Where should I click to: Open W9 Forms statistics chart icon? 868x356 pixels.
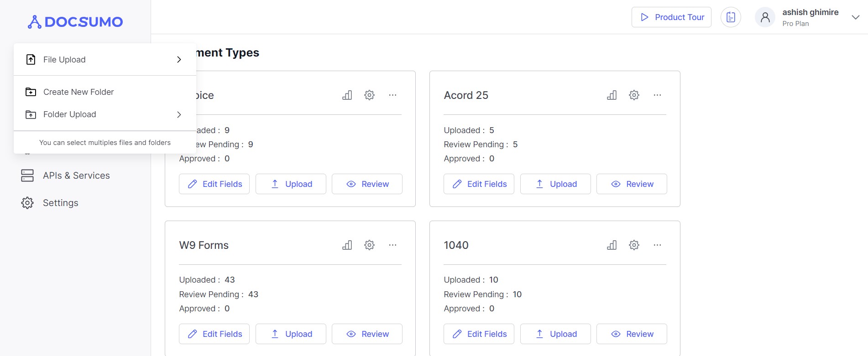(347, 245)
